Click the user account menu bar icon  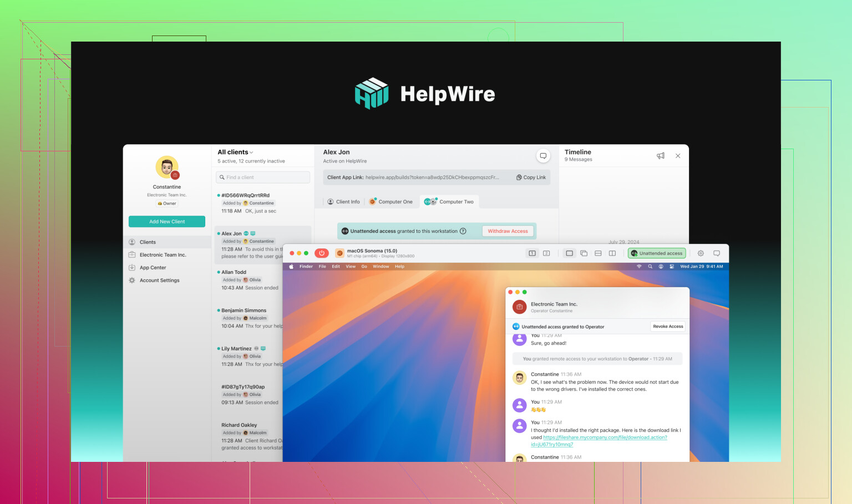pos(661,267)
